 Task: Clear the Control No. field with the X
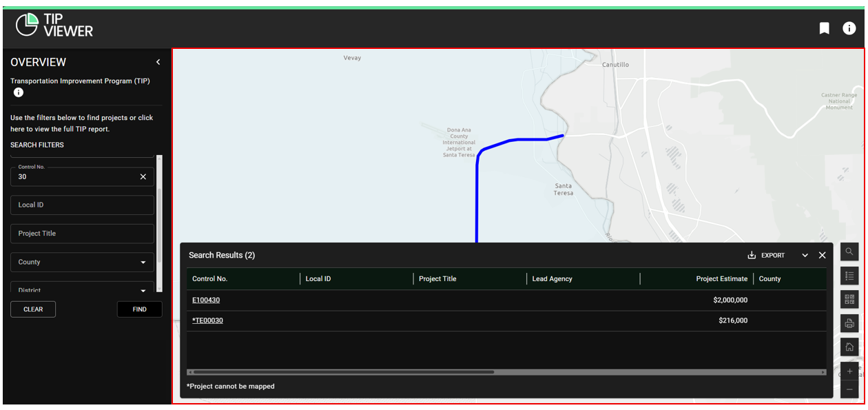(x=143, y=176)
